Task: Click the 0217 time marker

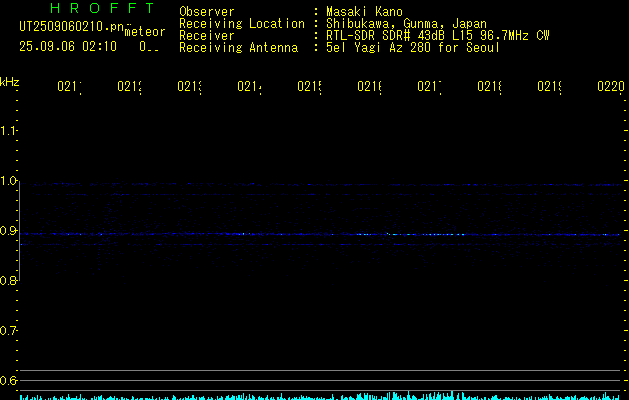Action: click(x=429, y=86)
